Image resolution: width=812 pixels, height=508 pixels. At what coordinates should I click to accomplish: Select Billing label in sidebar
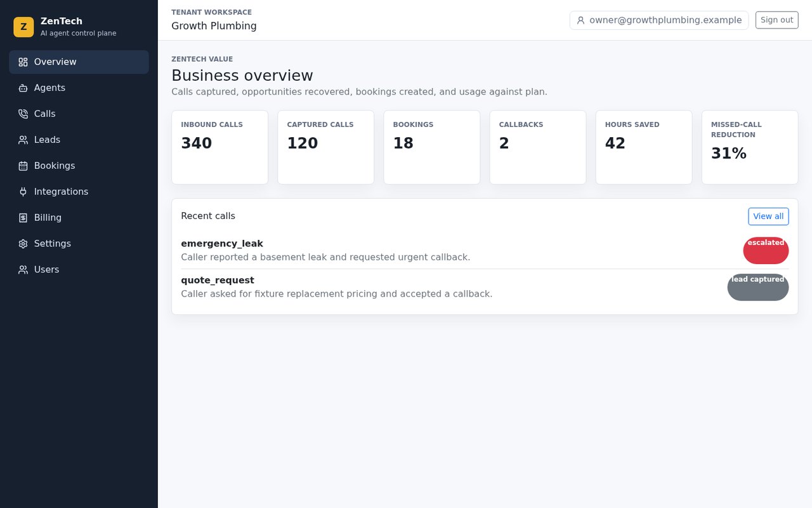[48, 218]
